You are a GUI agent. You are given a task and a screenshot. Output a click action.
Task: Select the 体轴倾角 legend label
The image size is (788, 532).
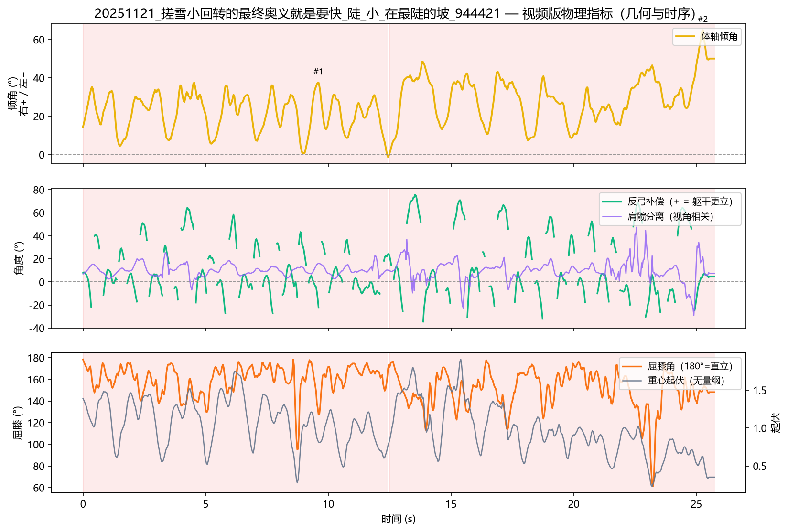click(719, 37)
